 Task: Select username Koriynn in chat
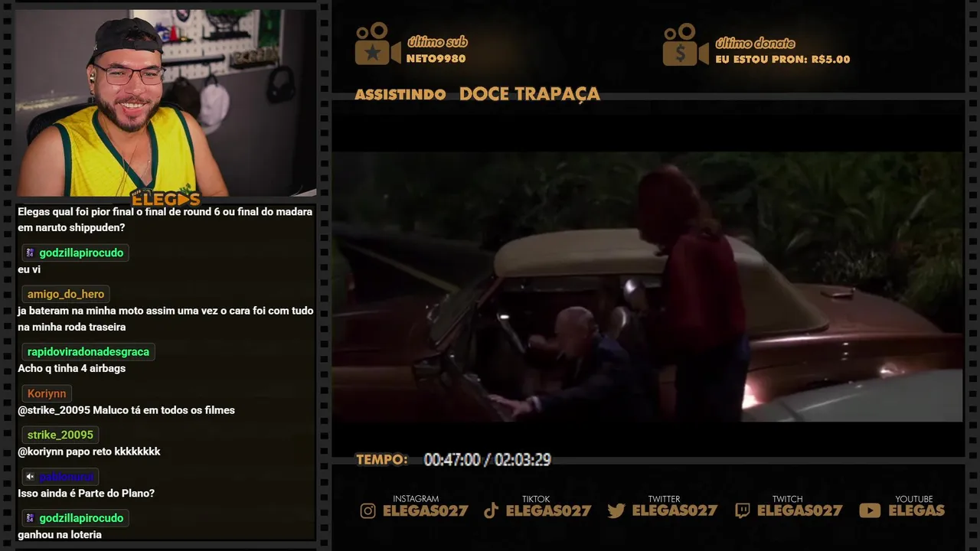[x=47, y=393]
